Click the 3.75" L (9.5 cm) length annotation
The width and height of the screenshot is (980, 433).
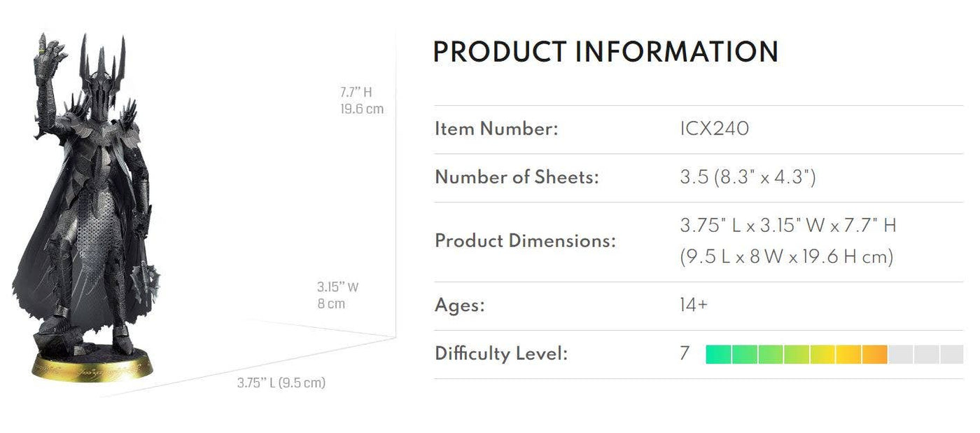coord(281,383)
